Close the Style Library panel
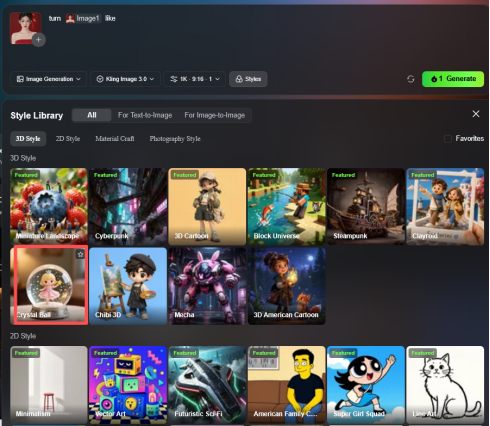The height and width of the screenshot is (426, 490). (476, 114)
